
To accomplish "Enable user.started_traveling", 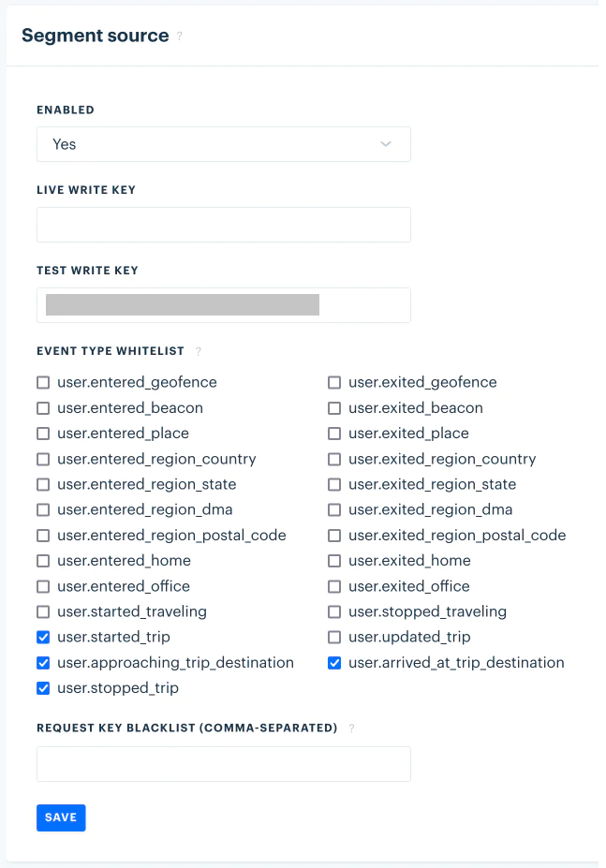I will click(x=42, y=611).
